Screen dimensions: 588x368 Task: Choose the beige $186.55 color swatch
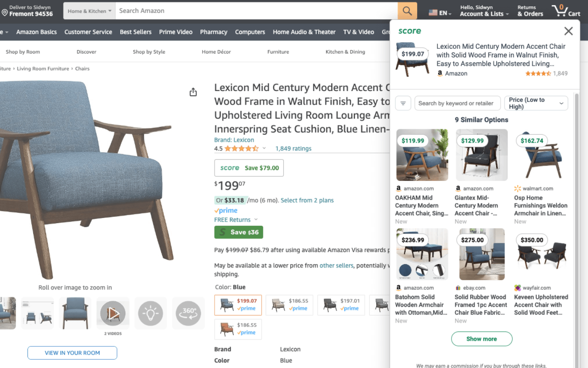pyautogui.click(x=289, y=305)
